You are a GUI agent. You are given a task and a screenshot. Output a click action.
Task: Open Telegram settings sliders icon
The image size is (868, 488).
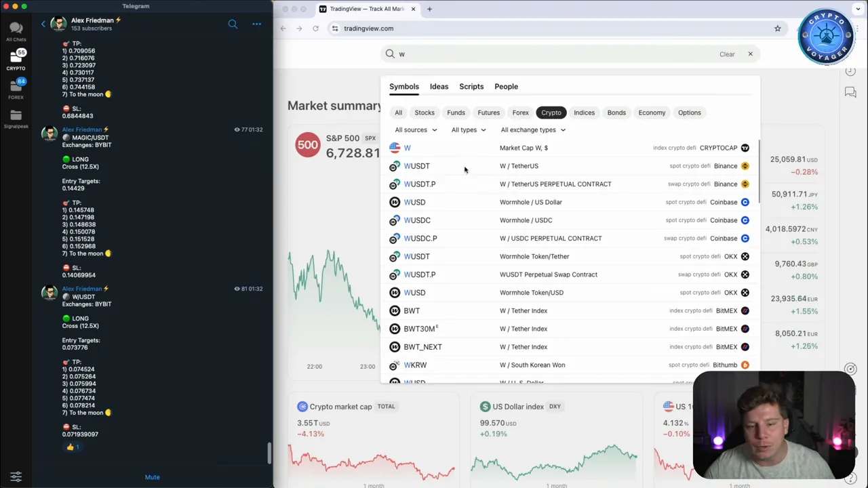pyautogui.click(x=16, y=476)
